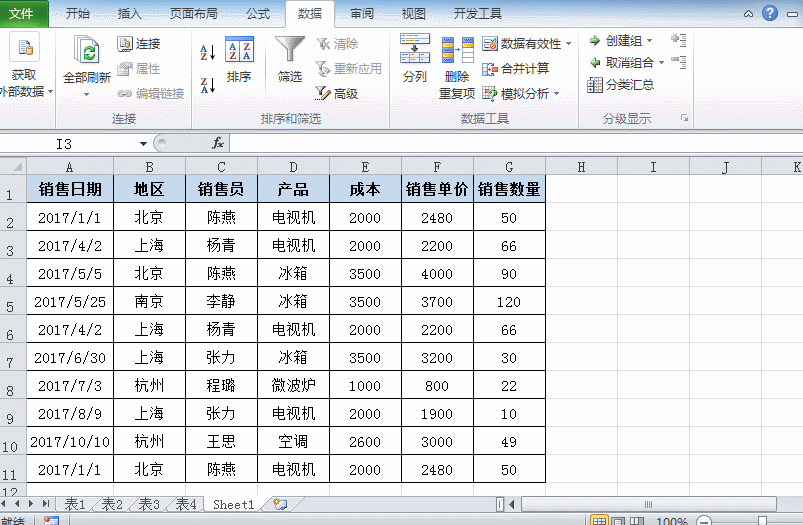Switch to the 公式 ribbon tab
The image size is (803, 525).
258,14
